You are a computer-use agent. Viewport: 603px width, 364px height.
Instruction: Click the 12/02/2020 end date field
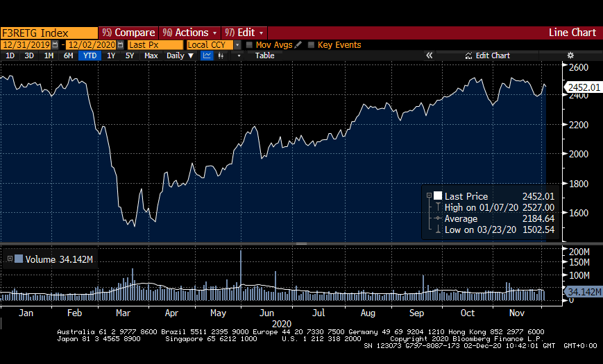(92, 45)
